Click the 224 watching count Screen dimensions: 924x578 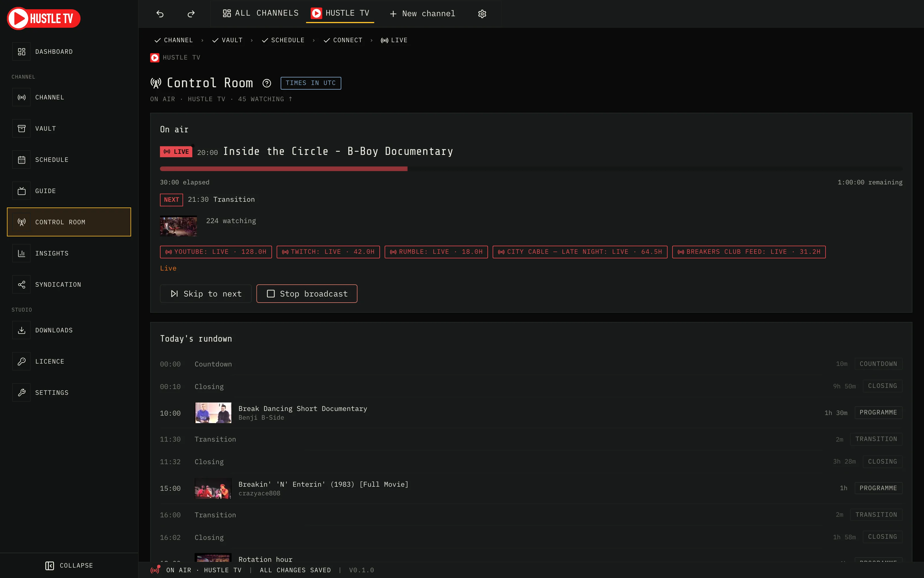(x=231, y=221)
